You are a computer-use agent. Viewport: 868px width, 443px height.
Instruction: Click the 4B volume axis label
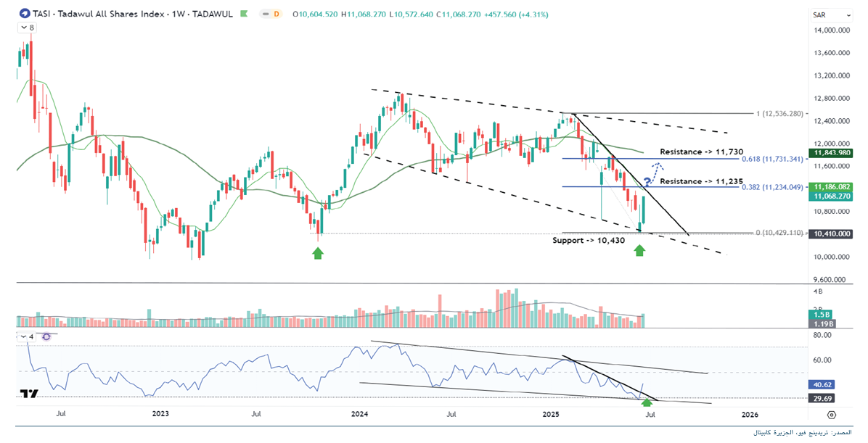coord(818,291)
